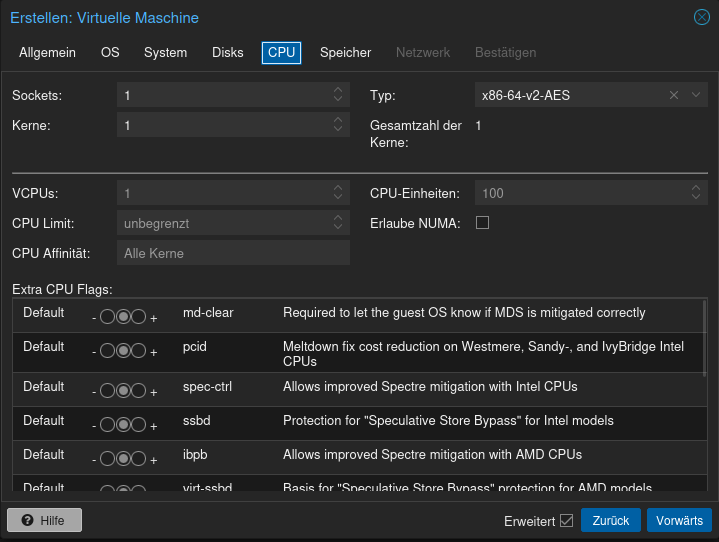The image size is (719, 542).
Task: Select default middle radio for spec-ctrl
Action: [x=123, y=391]
